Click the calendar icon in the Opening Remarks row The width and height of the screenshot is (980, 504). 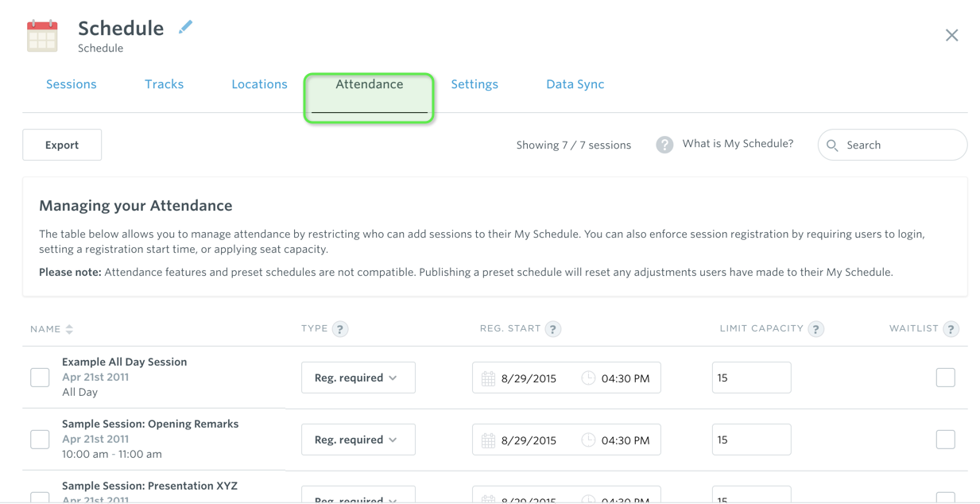click(x=488, y=440)
